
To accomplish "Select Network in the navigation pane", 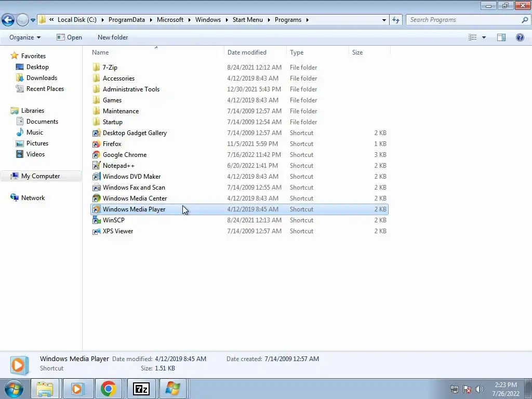I will tap(33, 198).
